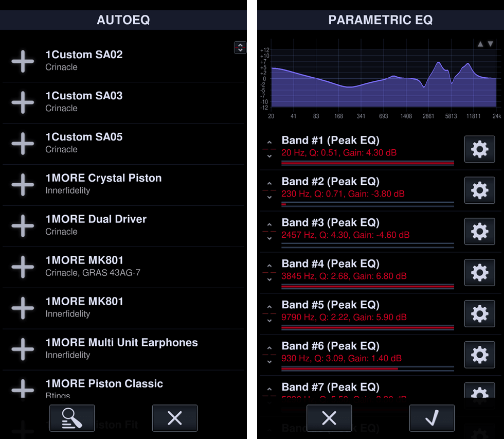This screenshot has height=439, width=504.
Task: Move Band #6 up with chevron
Action: tap(269, 348)
